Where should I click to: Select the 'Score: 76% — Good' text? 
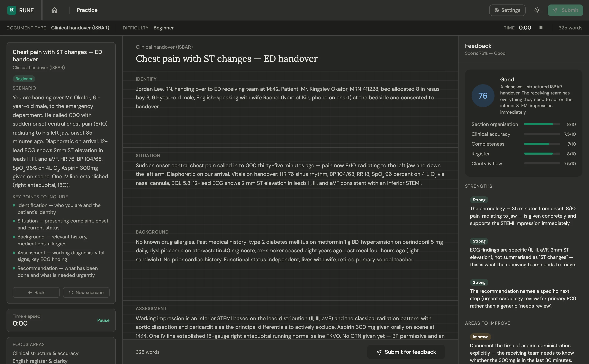[x=485, y=53]
